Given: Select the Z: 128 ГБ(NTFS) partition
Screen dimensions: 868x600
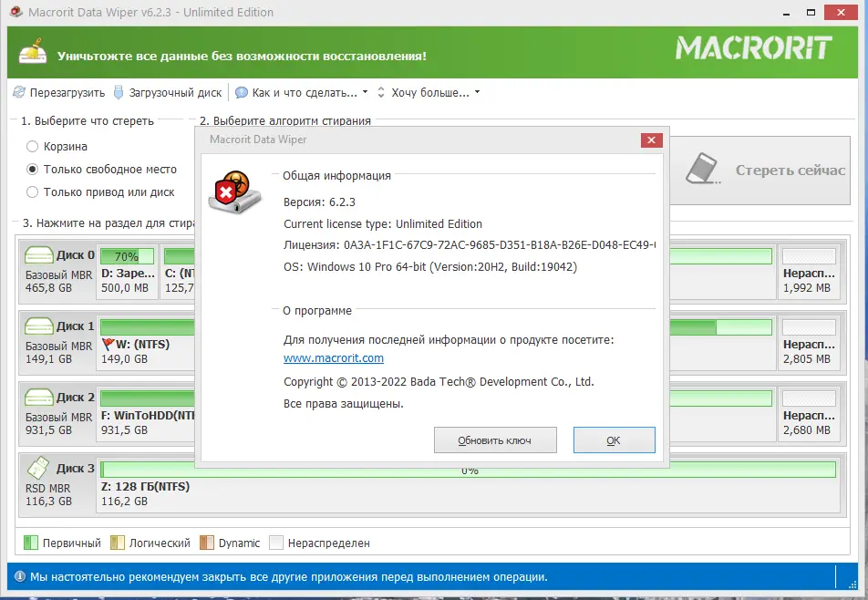Looking at the screenshot, I should tap(469, 484).
